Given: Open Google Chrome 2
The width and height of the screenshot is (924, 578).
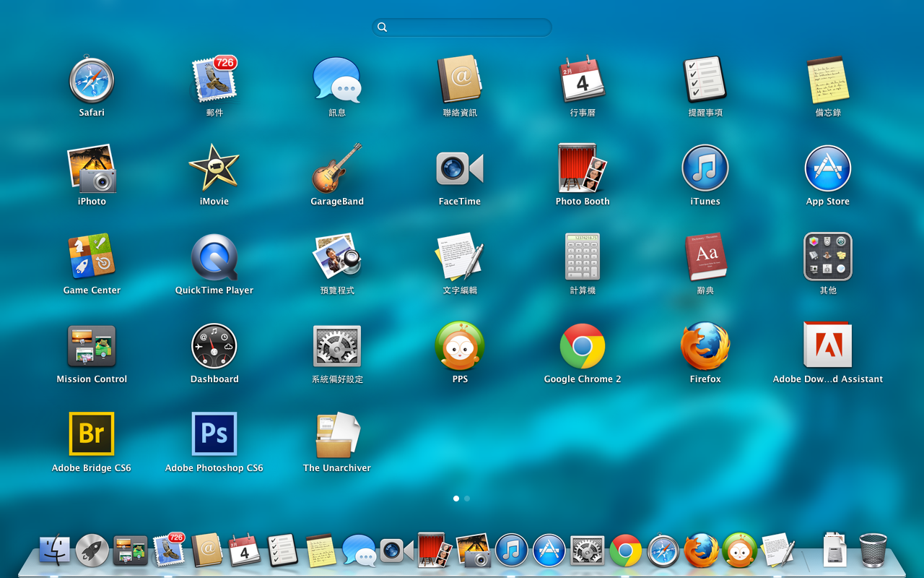Looking at the screenshot, I should (x=583, y=346).
